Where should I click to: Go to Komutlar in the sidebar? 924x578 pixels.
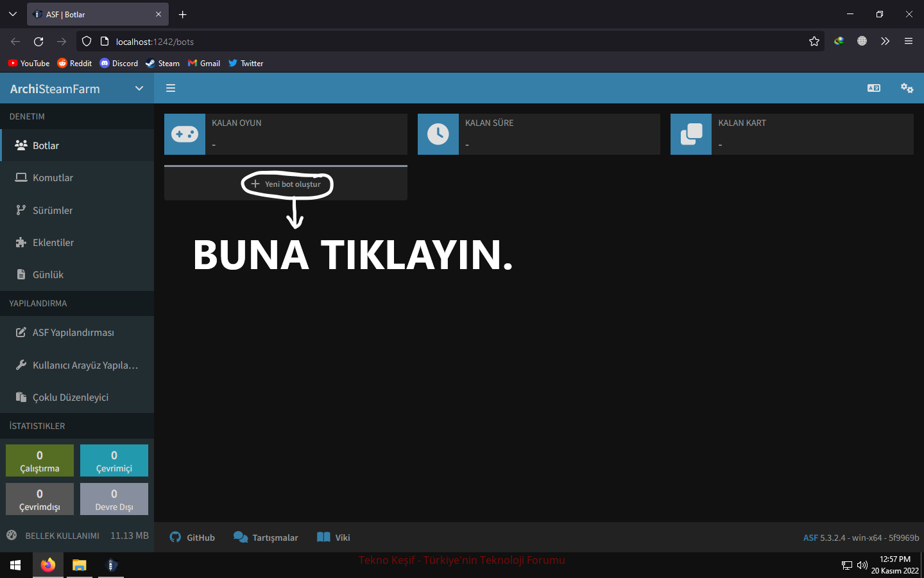77,178
